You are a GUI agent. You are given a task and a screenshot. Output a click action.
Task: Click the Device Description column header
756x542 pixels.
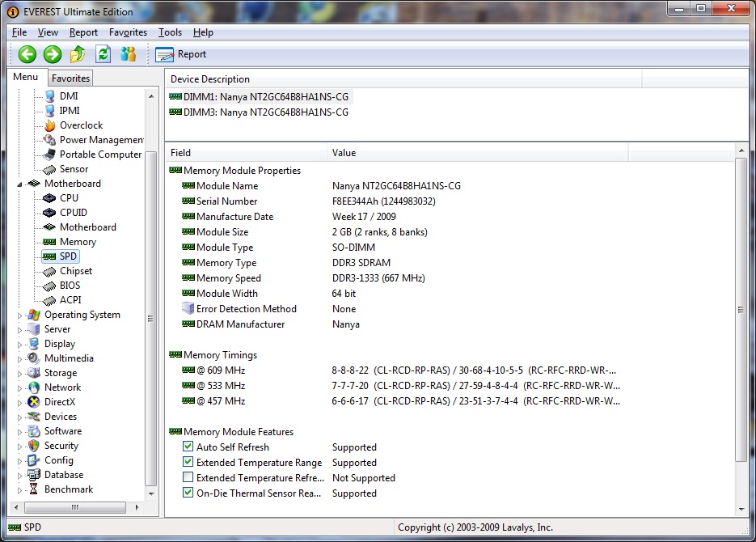tap(403, 79)
